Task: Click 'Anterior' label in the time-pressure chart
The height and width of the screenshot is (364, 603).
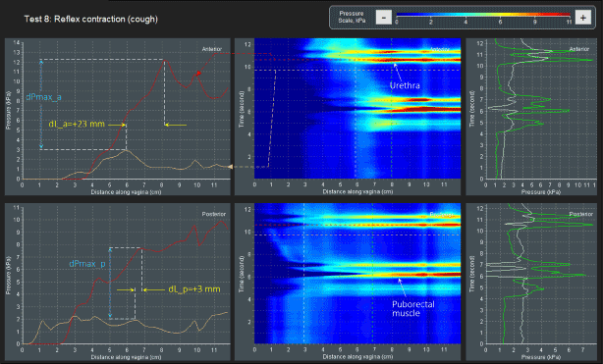Action: pos(578,49)
